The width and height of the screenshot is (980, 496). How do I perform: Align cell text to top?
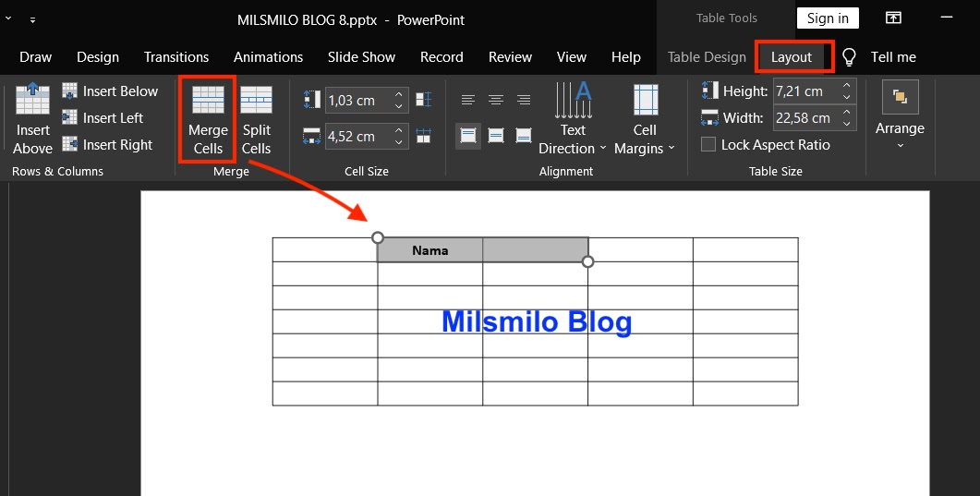pos(468,135)
